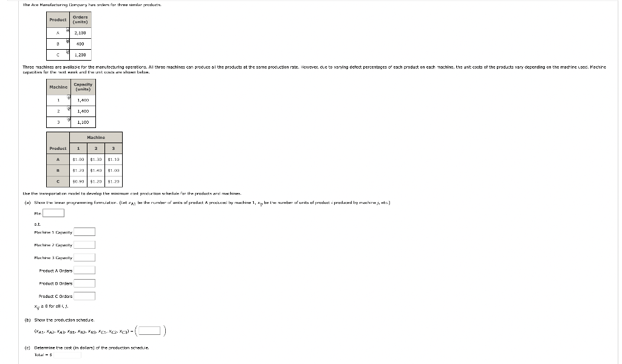The width and height of the screenshot is (622, 364).
Task: Click the small image icon in Machine 1 row
Action: [69, 98]
